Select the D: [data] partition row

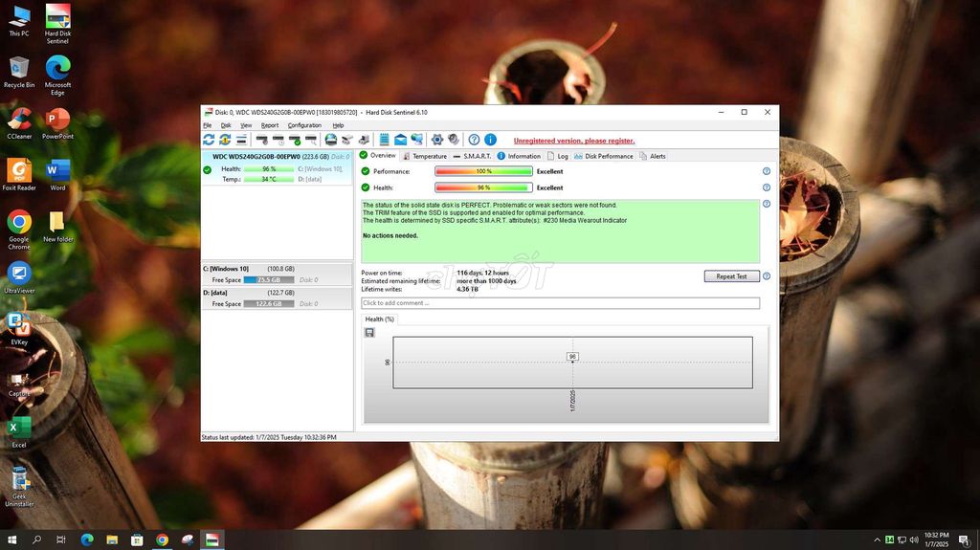[x=278, y=298]
